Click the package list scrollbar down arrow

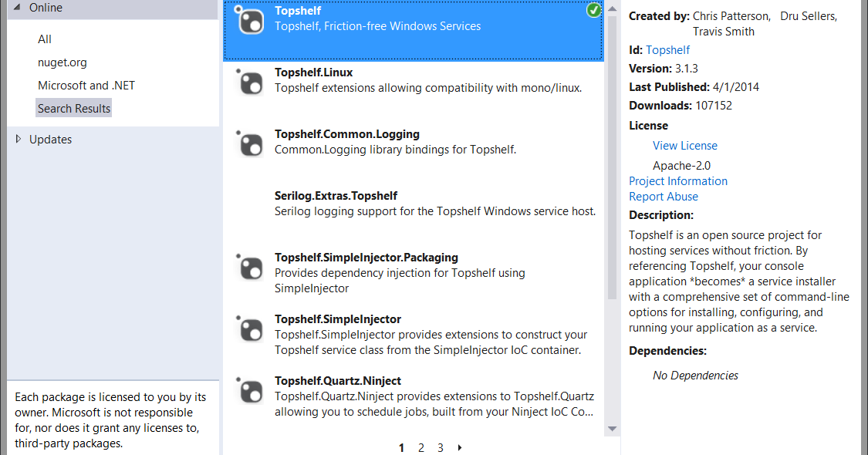[x=613, y=429]
